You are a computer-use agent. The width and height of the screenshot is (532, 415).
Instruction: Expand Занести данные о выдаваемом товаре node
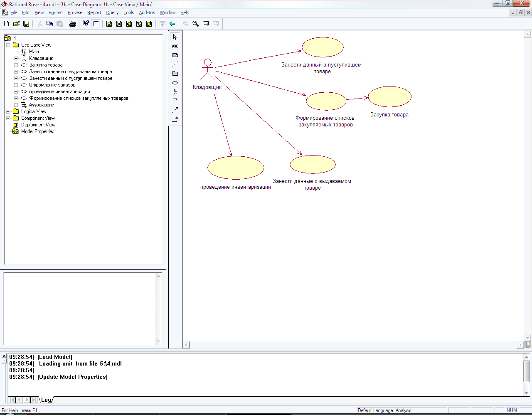point(16,72)
